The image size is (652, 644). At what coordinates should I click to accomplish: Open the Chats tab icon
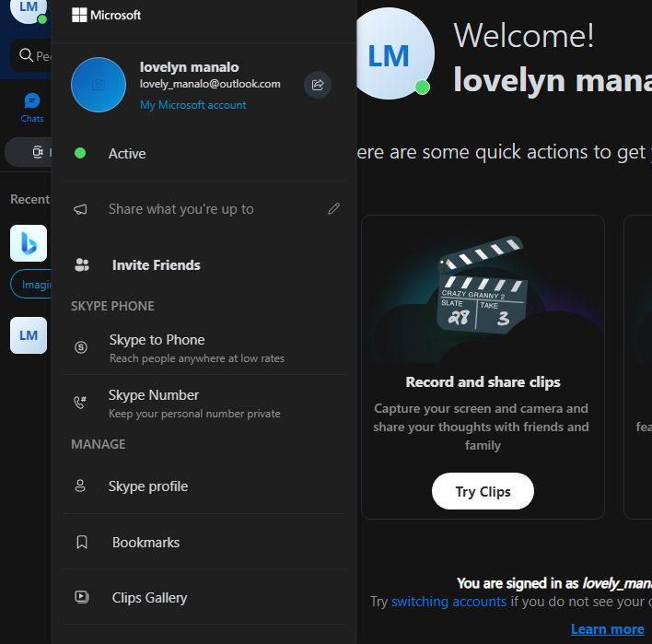(32, 100)
